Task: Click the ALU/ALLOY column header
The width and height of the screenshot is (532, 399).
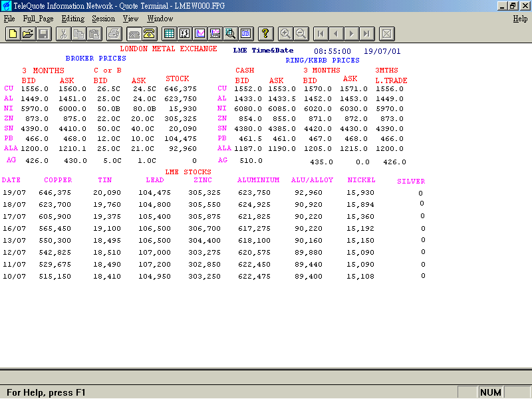Action: 312,180
